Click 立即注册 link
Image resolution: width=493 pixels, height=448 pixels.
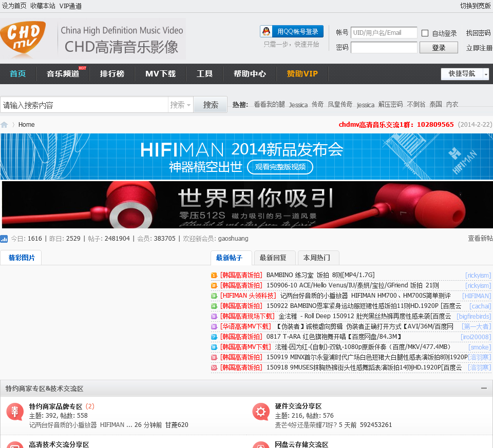pos(479,48)
